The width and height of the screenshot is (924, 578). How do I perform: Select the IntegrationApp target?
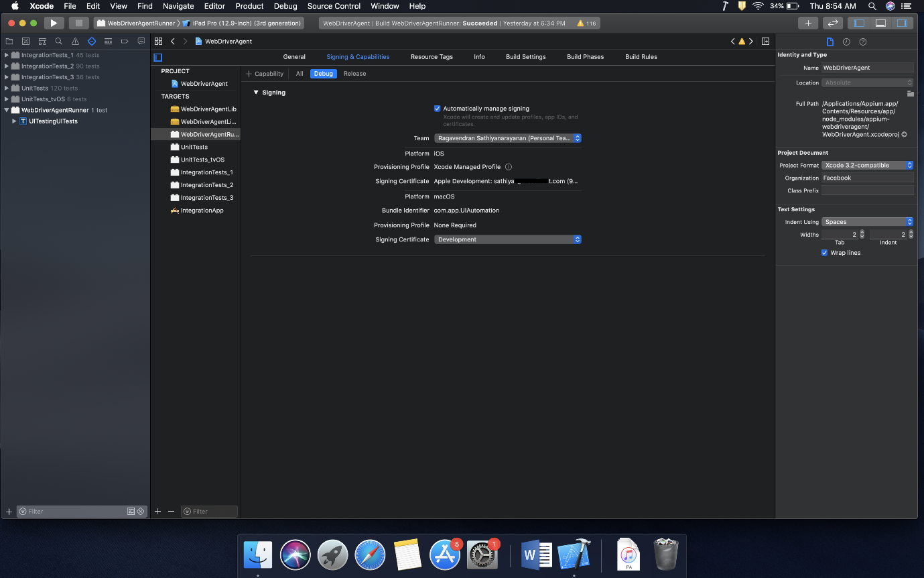pos(197,211)
